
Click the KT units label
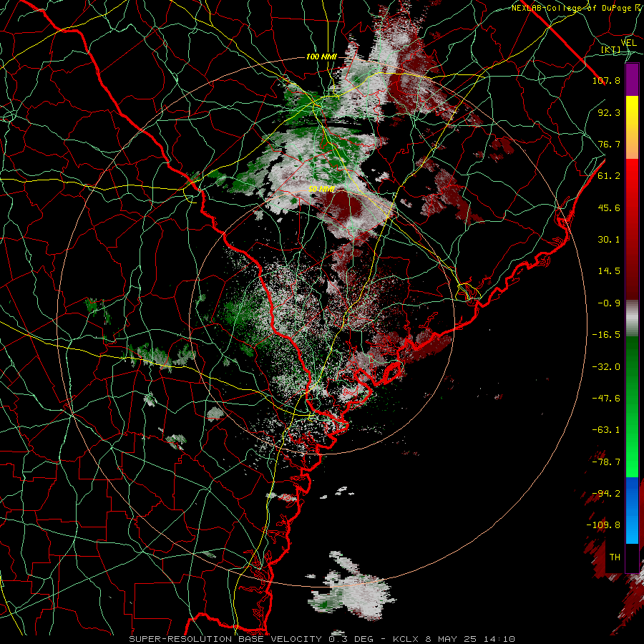[x=611, y=49]
